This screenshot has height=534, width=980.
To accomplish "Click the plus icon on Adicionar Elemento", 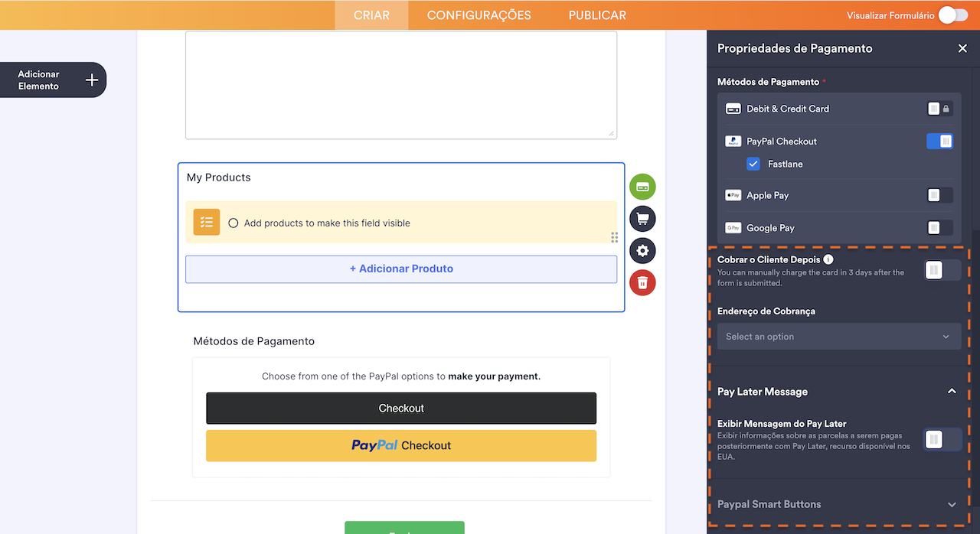I will click(x=92, y=80).
